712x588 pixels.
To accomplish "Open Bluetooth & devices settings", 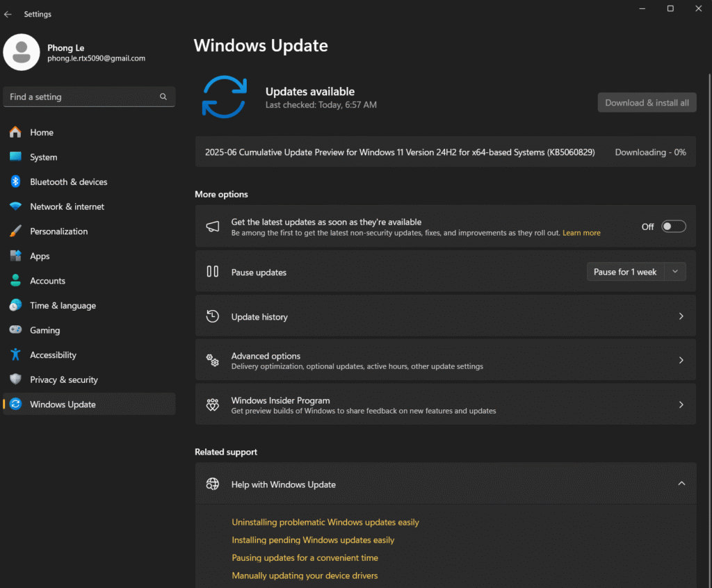I will tap(89, 181).
